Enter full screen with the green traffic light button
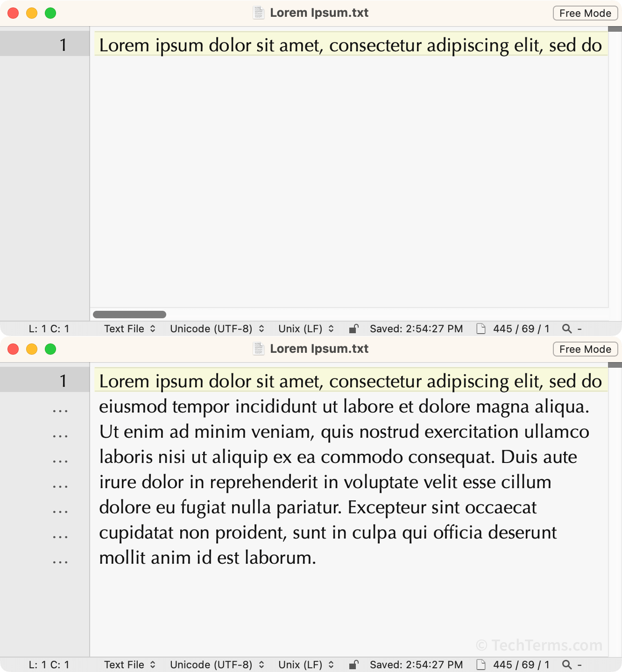Image resolution: width=622 pixels, height=672 pixels. pos(49,13)
